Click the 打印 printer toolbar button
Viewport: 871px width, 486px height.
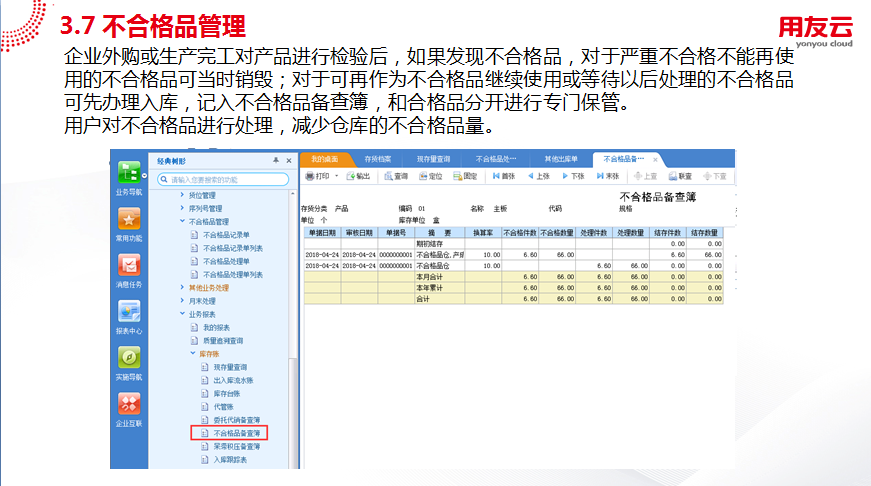point(316,176)
